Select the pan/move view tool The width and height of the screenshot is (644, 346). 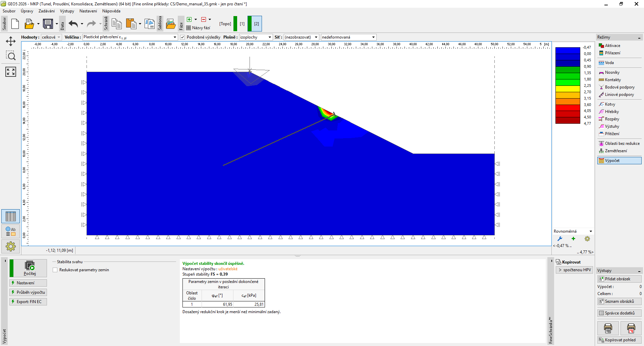point(11,41)
